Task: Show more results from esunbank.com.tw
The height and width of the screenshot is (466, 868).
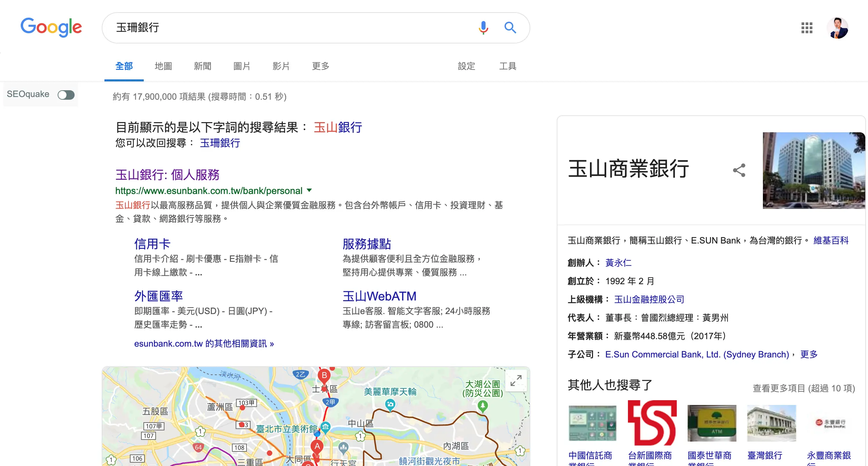Action: tap(204, 344)
